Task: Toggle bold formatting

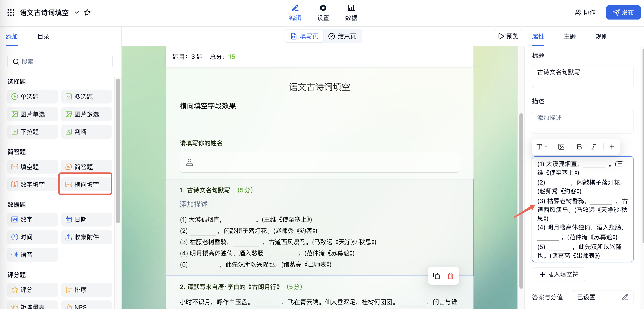Action: point(579,147)
